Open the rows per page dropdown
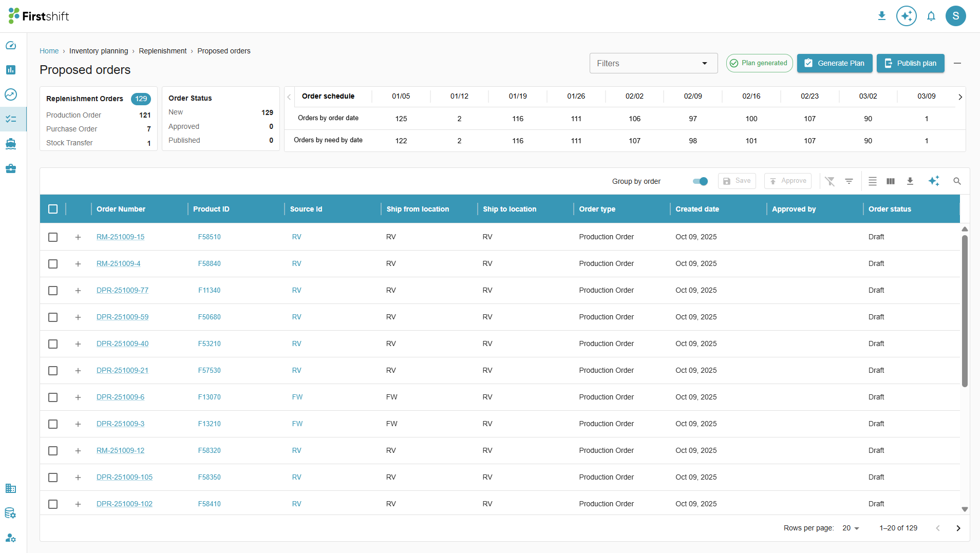Viewport: 980px width, 553px height. (x=851, y=528)
